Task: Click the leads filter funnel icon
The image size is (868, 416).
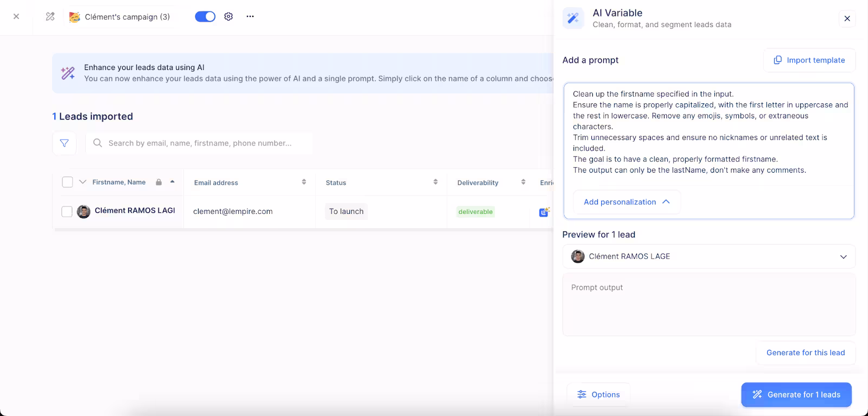Action: click(x=64, y=143)
